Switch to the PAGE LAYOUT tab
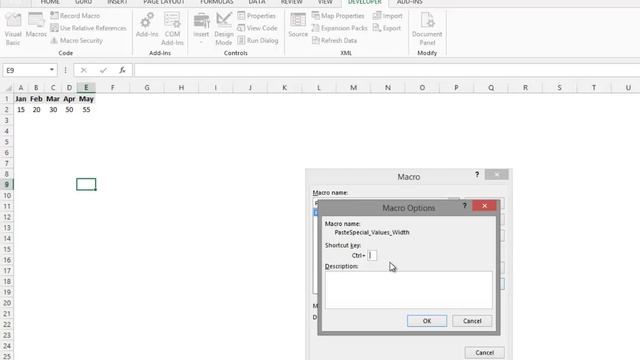 click(x=164, y=2)
